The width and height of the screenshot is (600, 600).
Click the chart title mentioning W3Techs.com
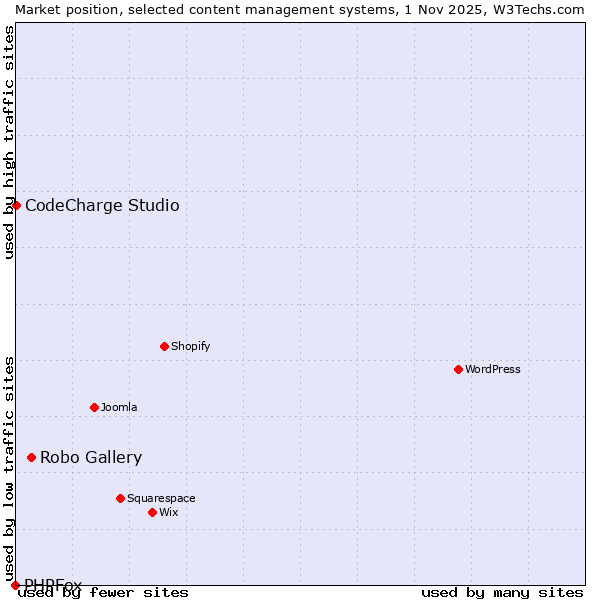300,9
